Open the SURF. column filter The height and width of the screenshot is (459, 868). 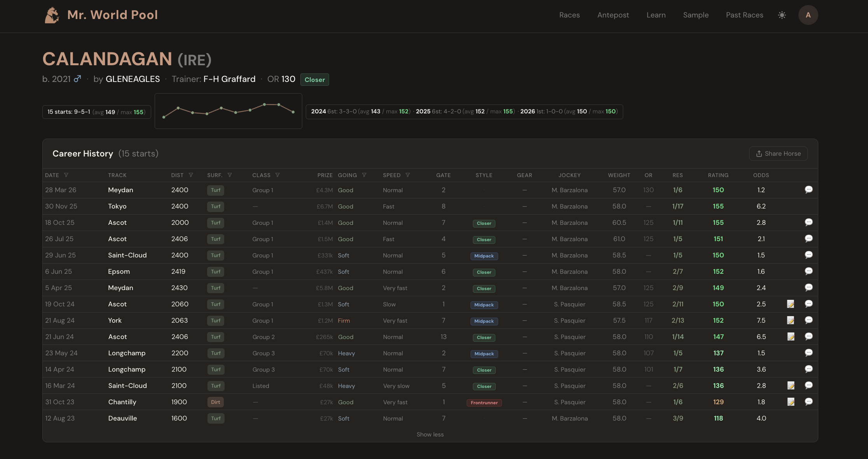(230, 175)
